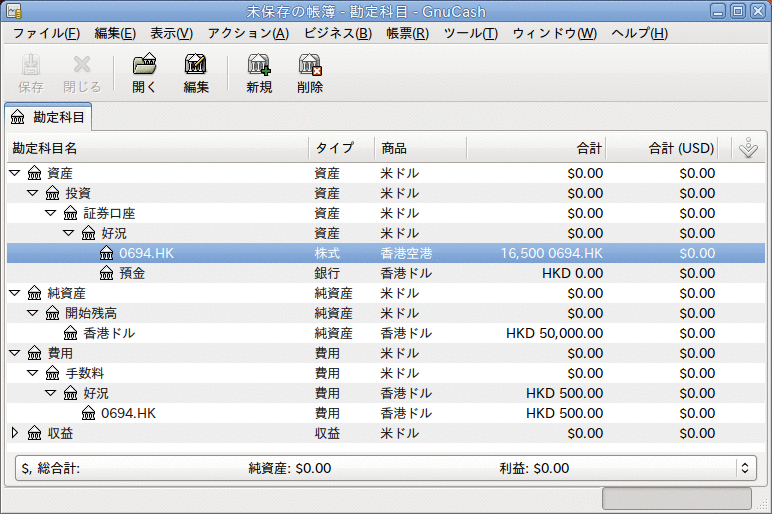Click the 削除 (Delete) account toolbar icon

coord(310,73)
